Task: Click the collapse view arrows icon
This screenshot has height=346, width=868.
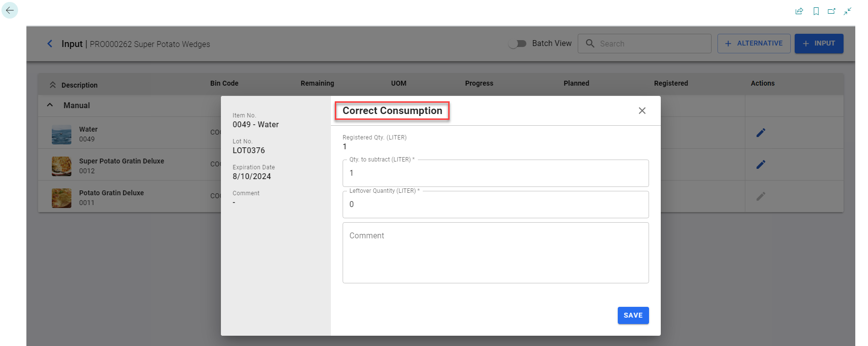Action: [847, 11]
